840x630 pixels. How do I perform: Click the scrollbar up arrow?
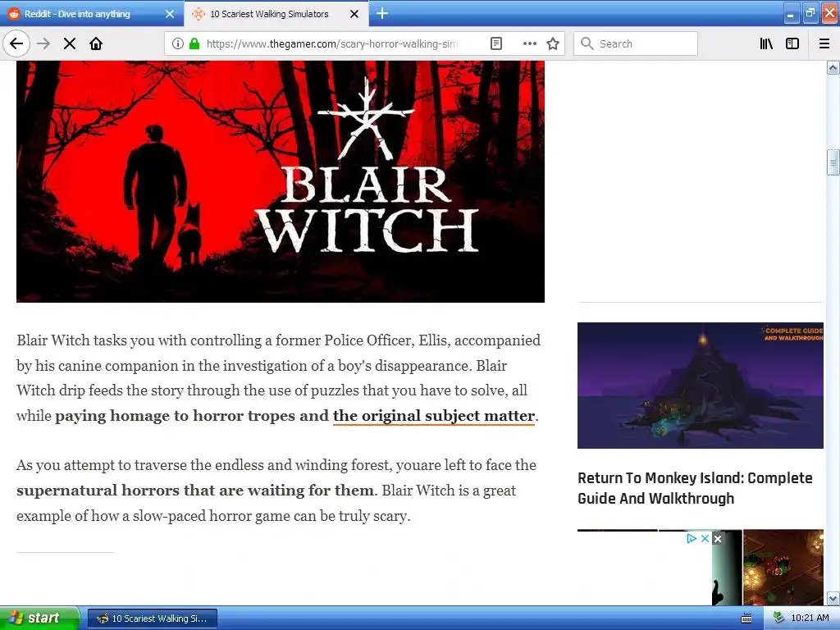tap(833, 67)
